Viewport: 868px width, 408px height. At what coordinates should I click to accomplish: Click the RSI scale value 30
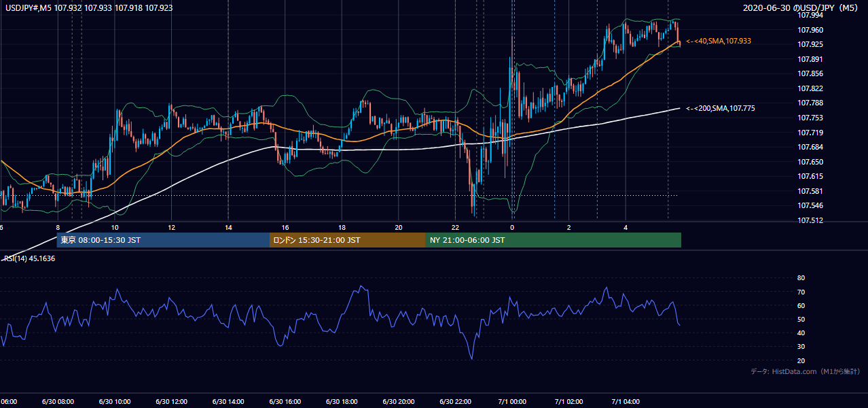[801, 346]
